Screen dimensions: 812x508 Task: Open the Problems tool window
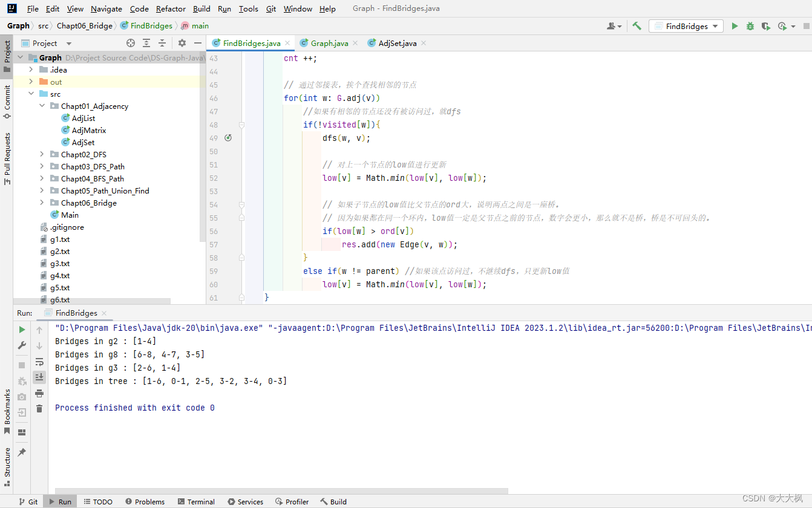coord(145,501)
